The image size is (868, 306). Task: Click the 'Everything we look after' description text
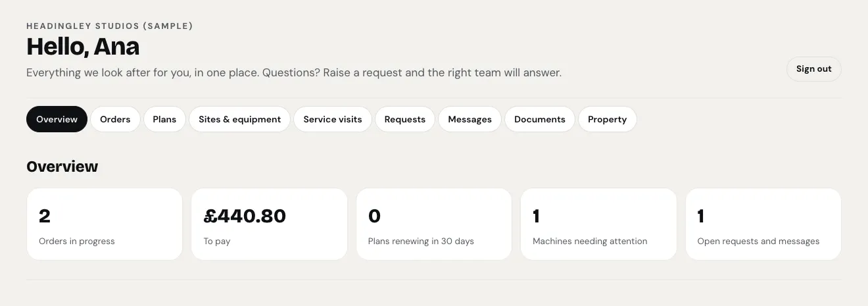[x=294, y=72]
